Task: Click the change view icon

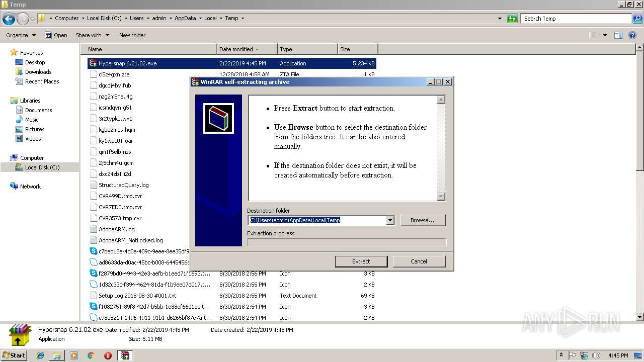Action: point(593,35)
